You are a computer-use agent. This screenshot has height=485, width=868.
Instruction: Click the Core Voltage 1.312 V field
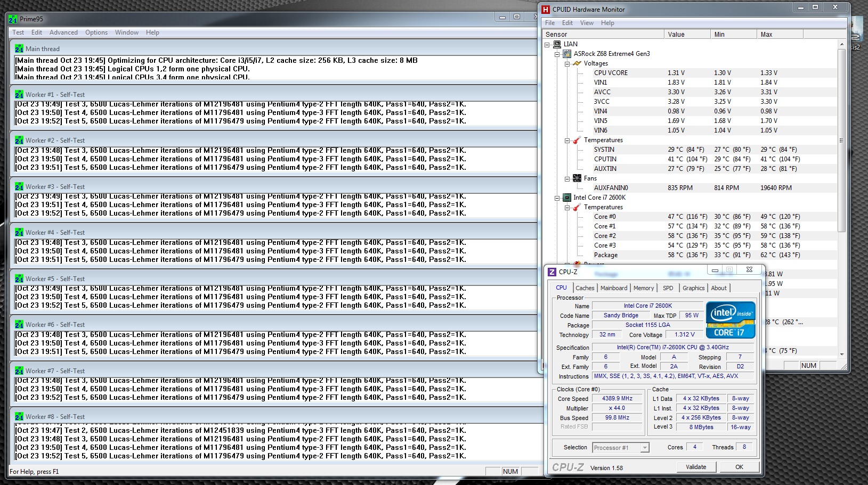coord(685,335)
